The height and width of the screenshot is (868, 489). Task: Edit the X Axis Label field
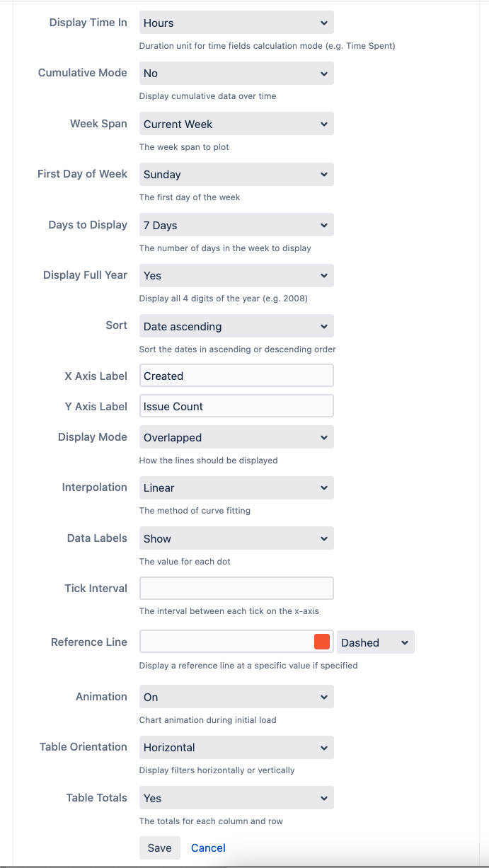[236, 376]
